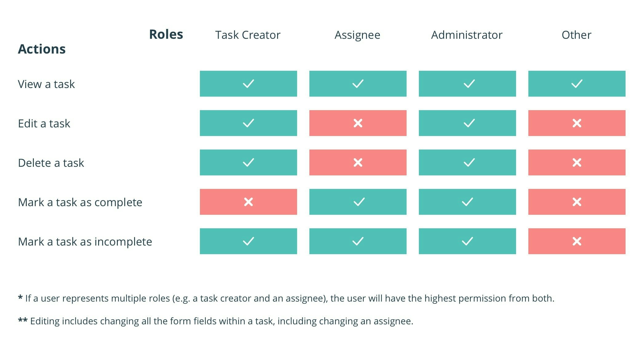644x352 pixels.
Task: Select the Other column header
Action: point(576,35)
